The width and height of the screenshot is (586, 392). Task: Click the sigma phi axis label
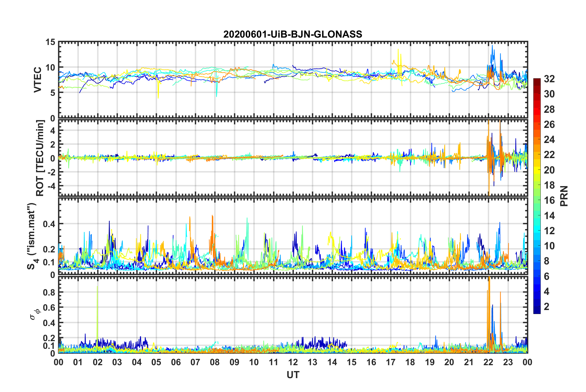[35, 314]
